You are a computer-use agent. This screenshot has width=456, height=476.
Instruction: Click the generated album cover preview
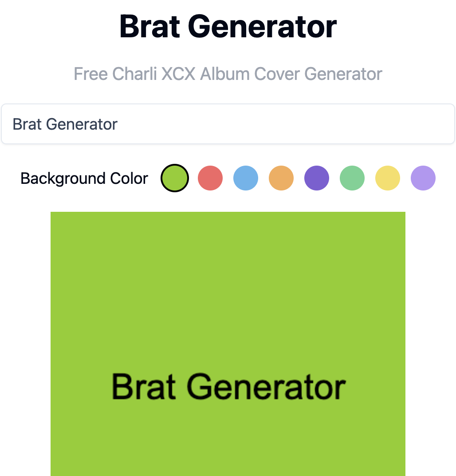(x=228, y=342)
